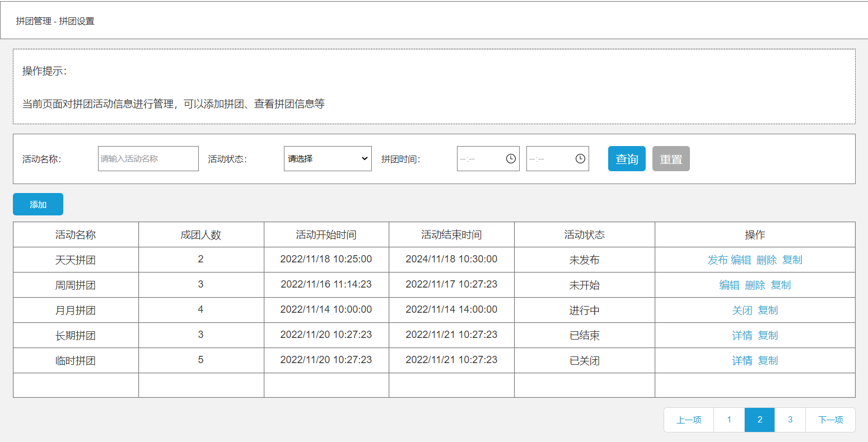
Task: Click end time 2022/11/17 10:27:23
Action: [x=451, y=284]
